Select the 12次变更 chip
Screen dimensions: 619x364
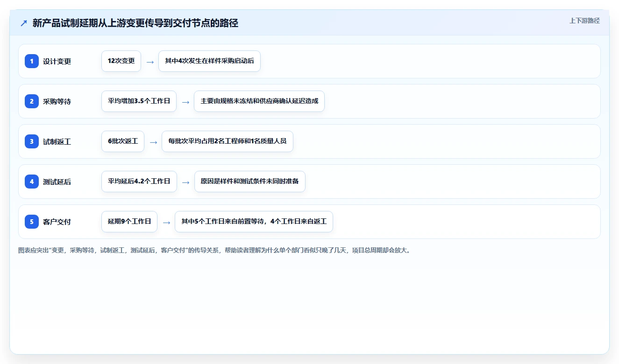[x=121, y=61]
